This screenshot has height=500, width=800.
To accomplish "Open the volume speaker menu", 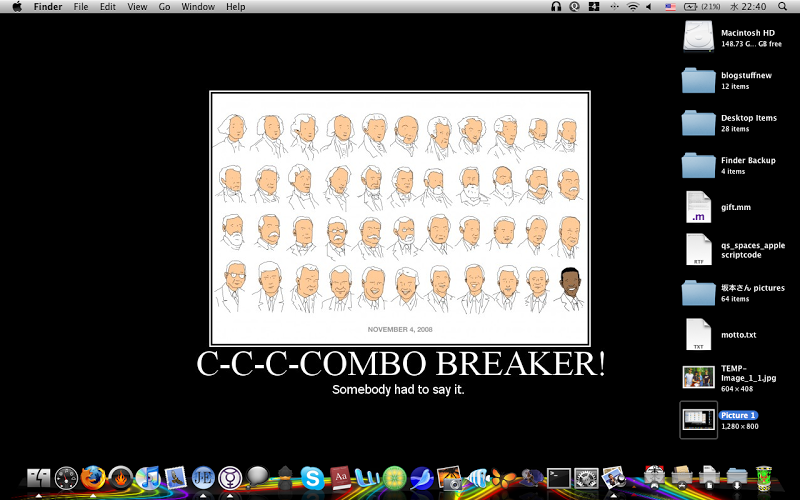I will tap(649, 7).
